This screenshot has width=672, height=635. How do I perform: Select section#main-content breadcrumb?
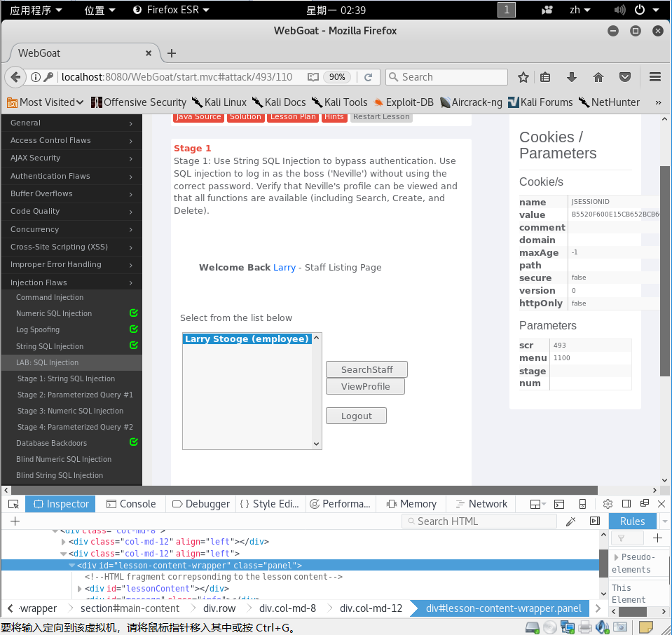coord(130,608)
